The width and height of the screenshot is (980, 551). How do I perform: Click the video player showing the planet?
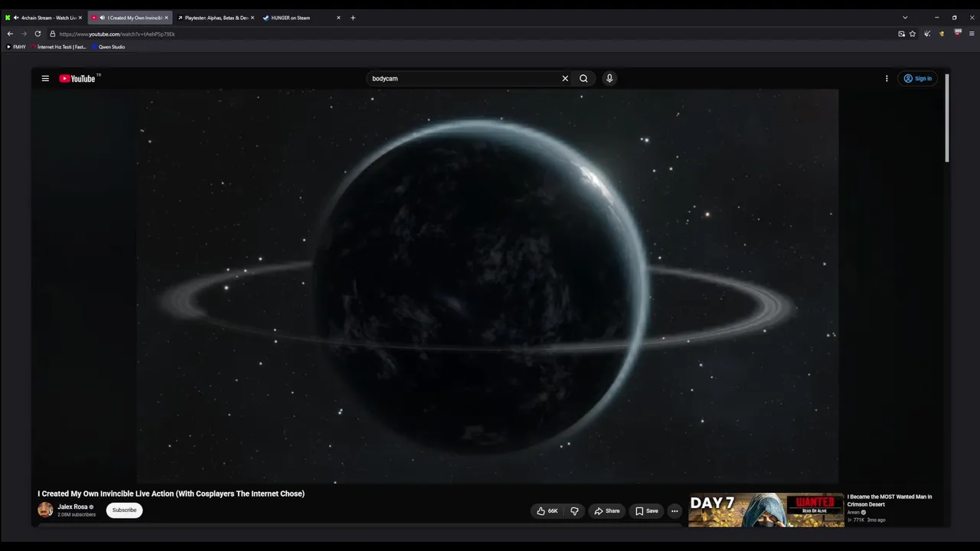pos(487,286)
